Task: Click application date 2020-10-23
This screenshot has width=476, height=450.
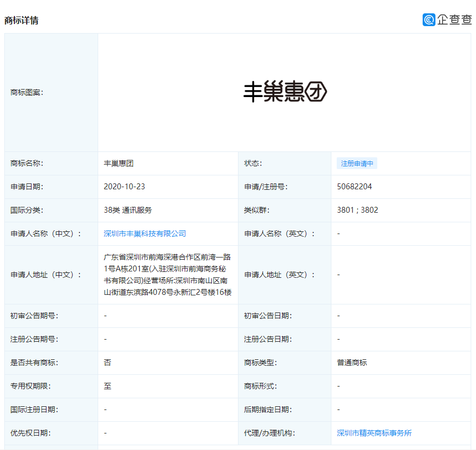Action: click(124, 187)
